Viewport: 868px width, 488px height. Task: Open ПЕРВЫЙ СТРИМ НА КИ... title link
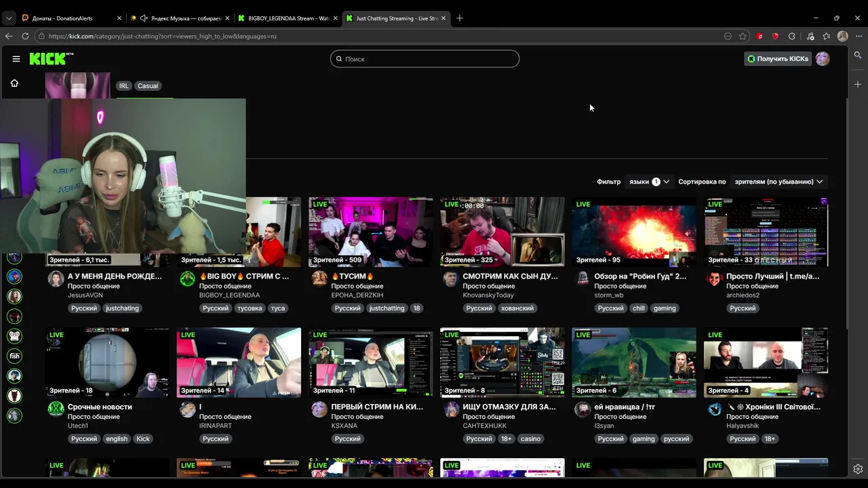(x=377, y=407)
